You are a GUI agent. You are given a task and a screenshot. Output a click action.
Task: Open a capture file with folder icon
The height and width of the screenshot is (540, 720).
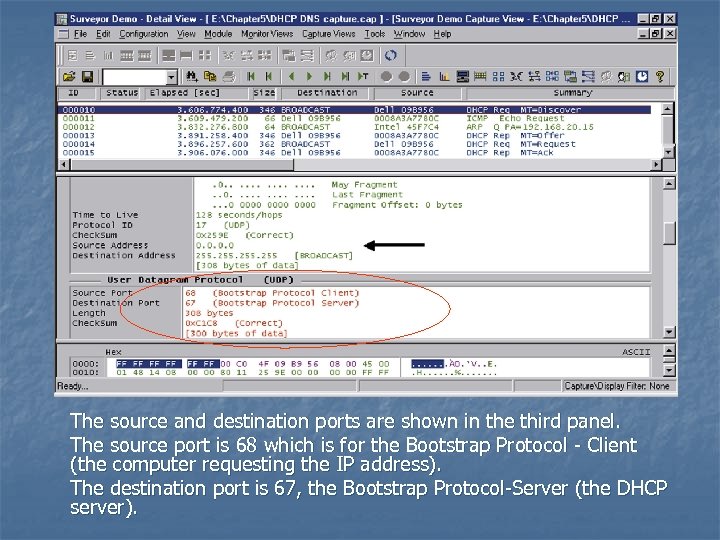(69, 76)
